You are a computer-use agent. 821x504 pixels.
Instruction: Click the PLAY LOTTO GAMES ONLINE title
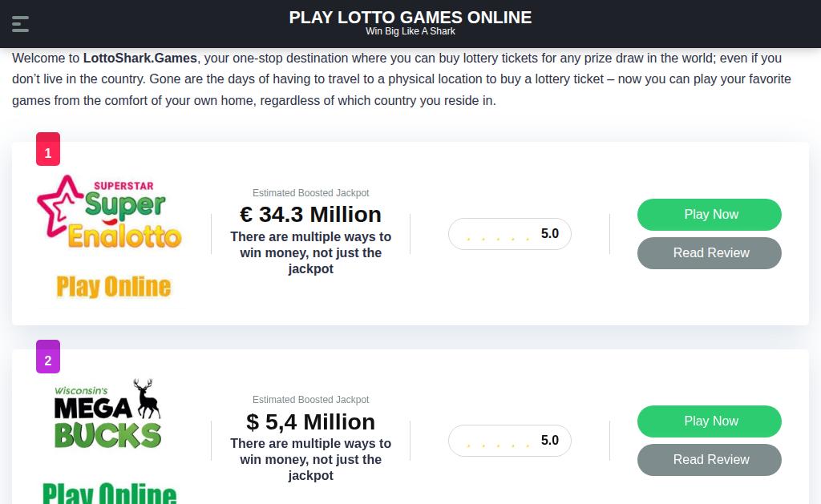click(410, 18)
